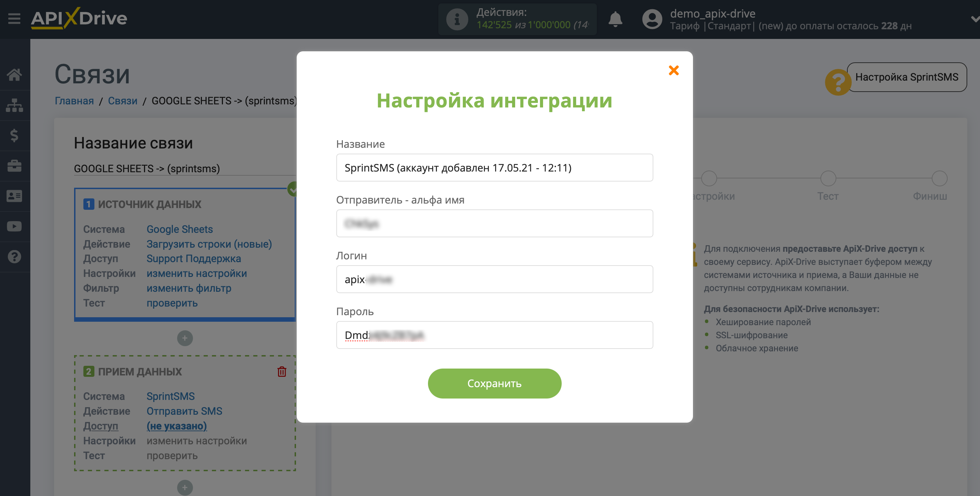This screenshot has height=496, width=980.
Task: Click the Финиш step circle
Action: click(939, 178)
